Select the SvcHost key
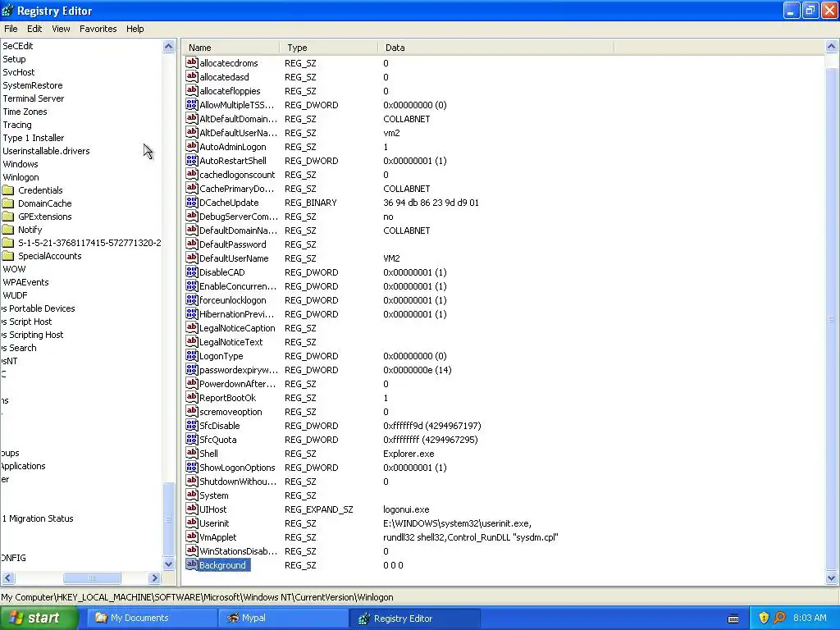Viewport: 840px width, 630px height. click(x=18, y=72)
